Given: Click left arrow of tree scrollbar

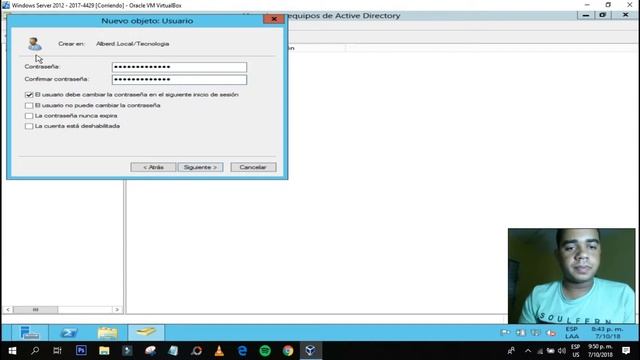Looking at the screenshot, I should click(x=8, y=310).
